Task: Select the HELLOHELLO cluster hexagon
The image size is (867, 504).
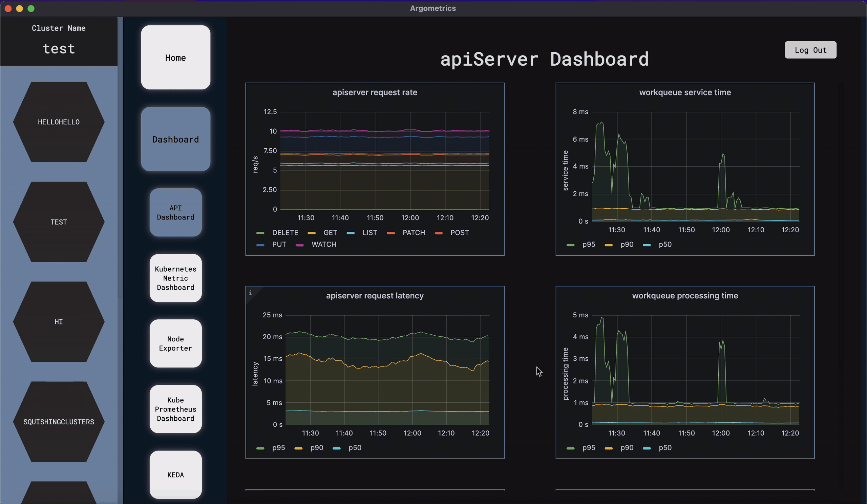Action: point(59,122)
